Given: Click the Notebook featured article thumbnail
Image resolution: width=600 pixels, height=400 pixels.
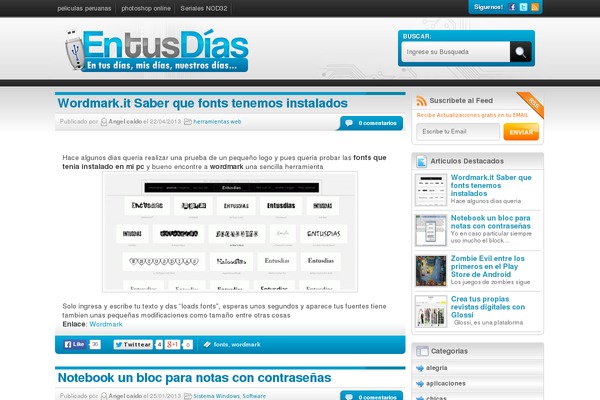Looking at the screenshot, I should pos(431,230).
